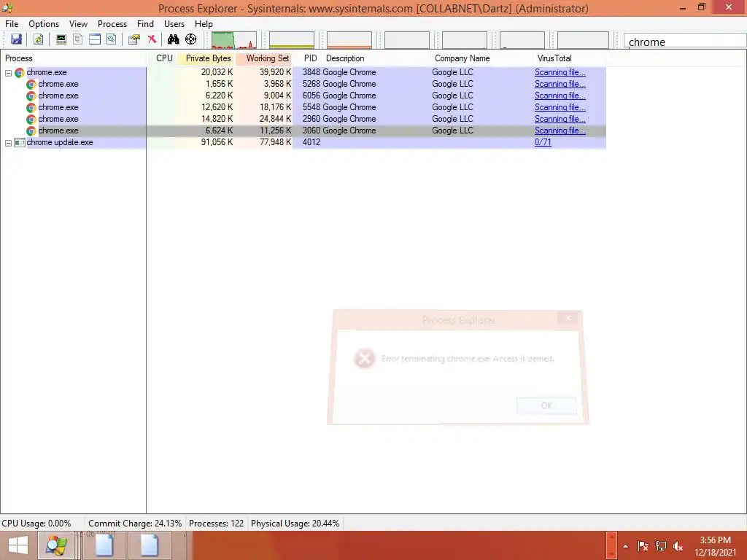
Task: Open the View menu
Action: pyautogui.click(x=78, y=24)
